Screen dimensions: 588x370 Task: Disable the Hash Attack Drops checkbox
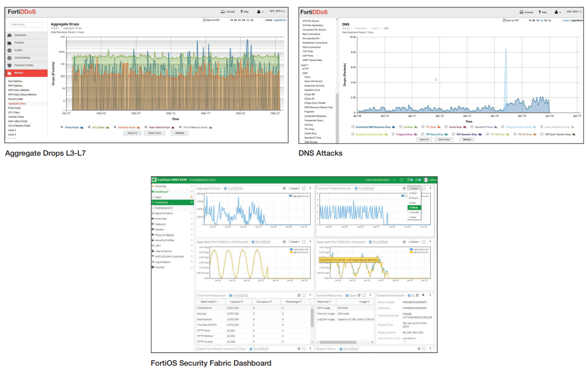click(x=146, y=127)
